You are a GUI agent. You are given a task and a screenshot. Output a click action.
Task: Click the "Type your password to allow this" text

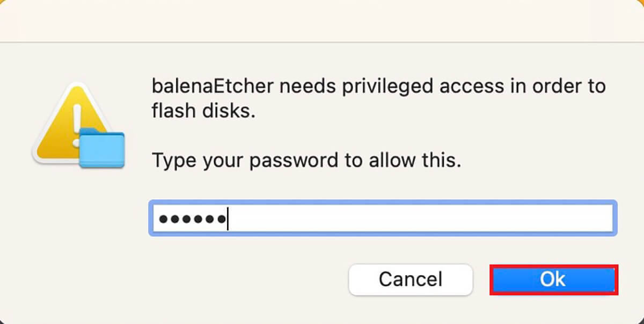(306, 160)
